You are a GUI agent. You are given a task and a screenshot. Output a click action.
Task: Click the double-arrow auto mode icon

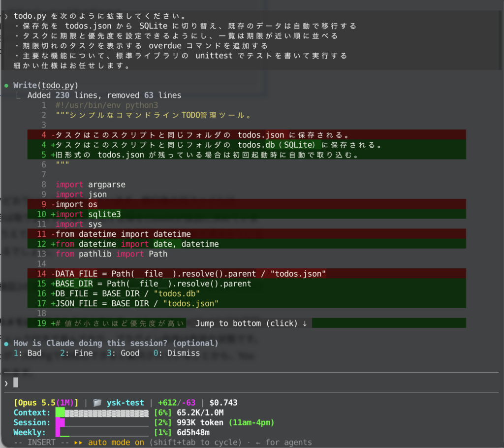click(x=78, y=443)
